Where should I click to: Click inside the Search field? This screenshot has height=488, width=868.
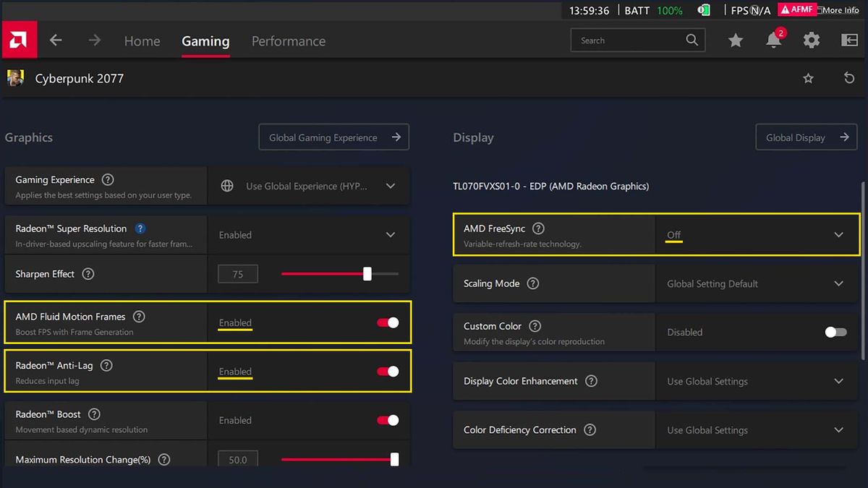click(629, 40)
